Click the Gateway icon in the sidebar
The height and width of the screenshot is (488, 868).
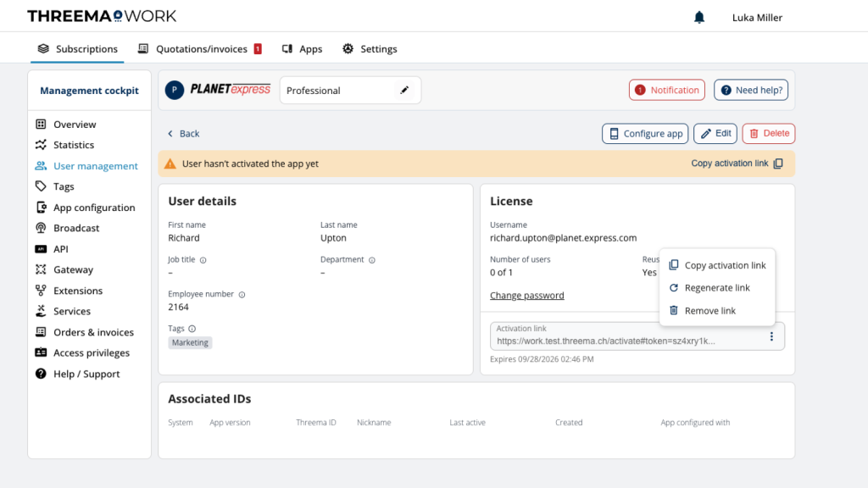(41, 269)
